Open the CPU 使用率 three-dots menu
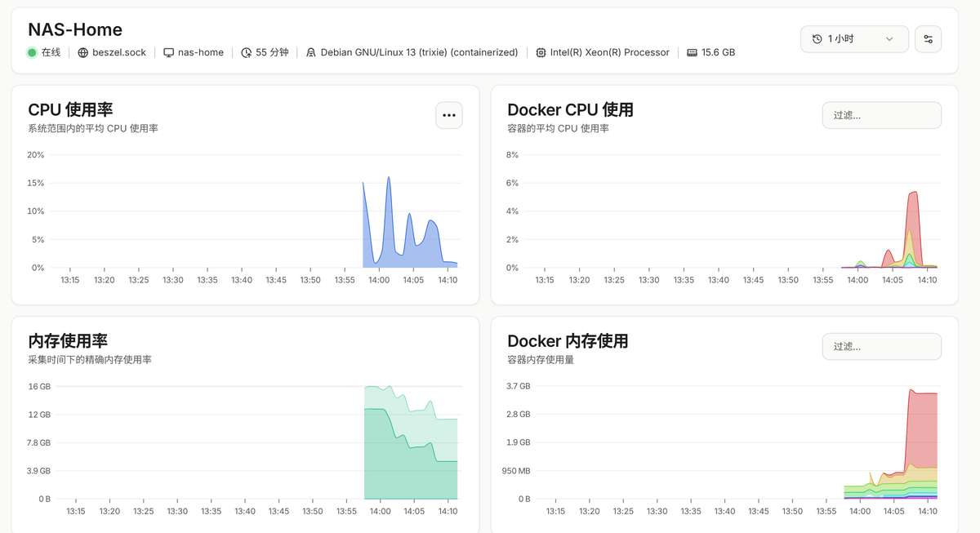 [x=449, y=115]
